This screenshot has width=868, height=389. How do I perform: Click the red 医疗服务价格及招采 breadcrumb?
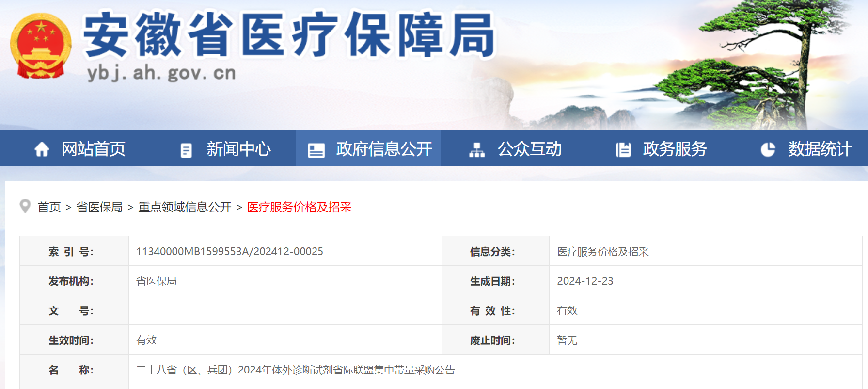point(299,207)
